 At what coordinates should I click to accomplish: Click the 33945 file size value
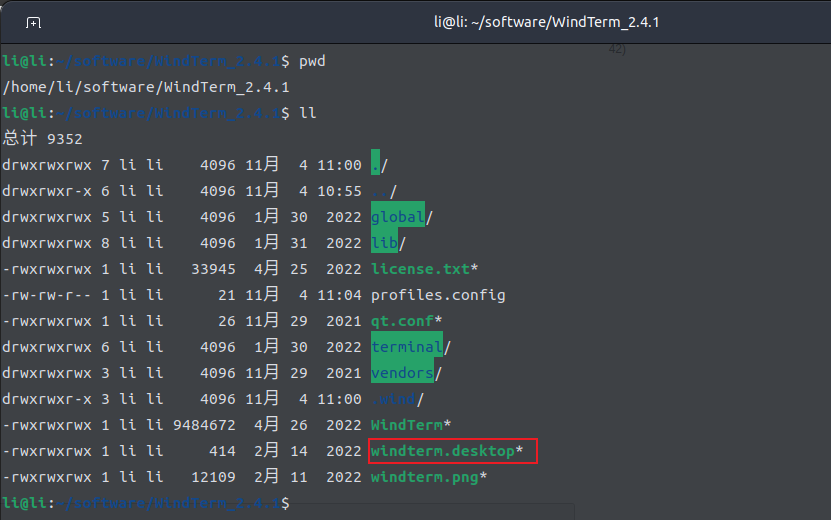pyautogui.click(x=213, y=269)
